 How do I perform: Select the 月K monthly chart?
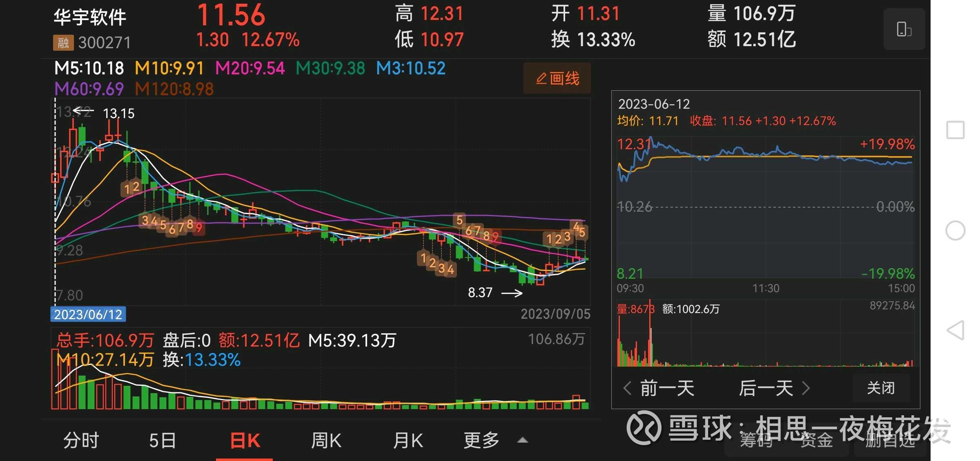(408, 441)
